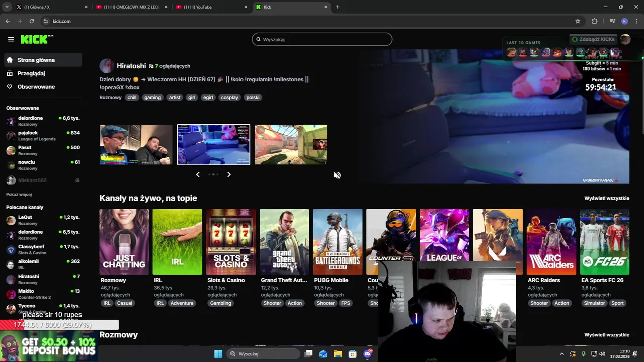Close the Kick browser tab
The image size is (644, 362).
pos(326,7)
